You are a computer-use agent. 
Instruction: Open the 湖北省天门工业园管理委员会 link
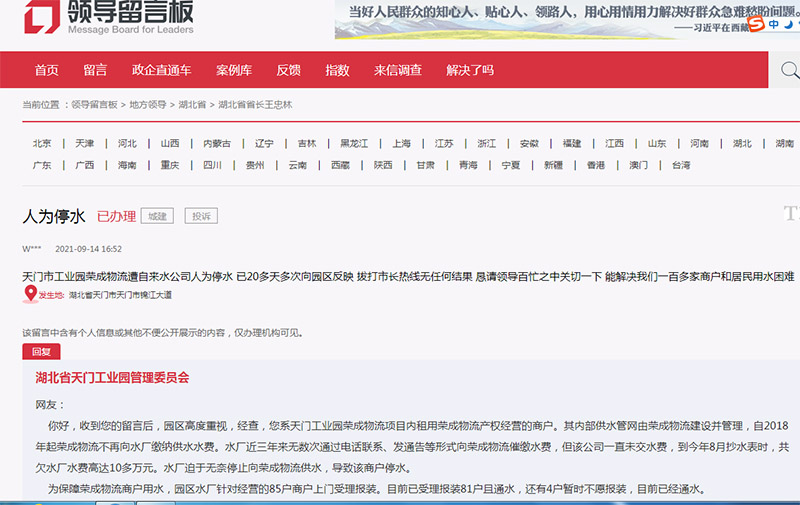tap(112, 378)
